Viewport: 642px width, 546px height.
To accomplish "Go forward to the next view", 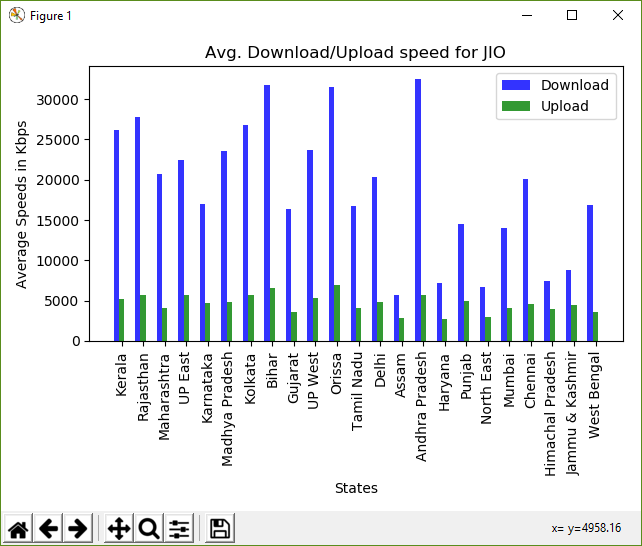I will tap(78, 529).
